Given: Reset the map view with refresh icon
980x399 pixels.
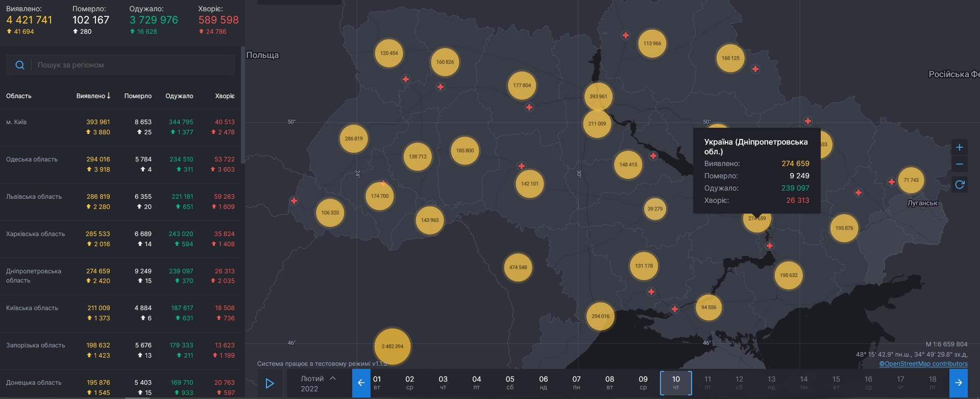Looking at the screenshot, I should pyautogui.click(x=959, y=184).
